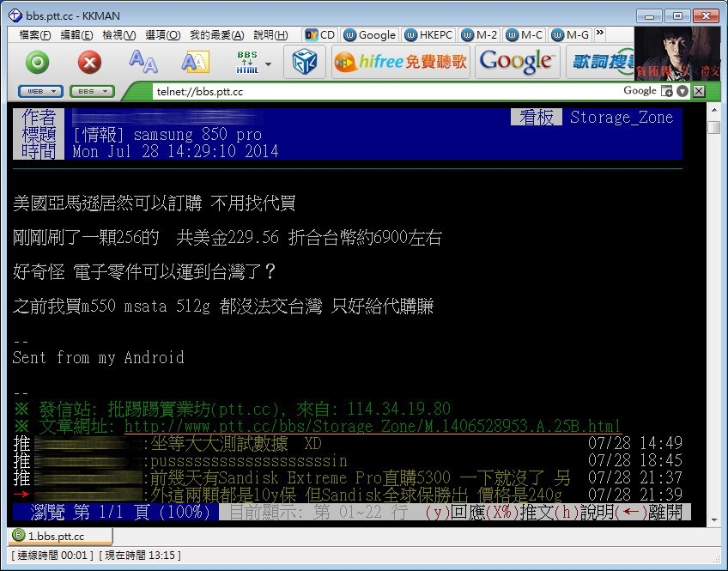Click the KKMAN app icon in title bar

pos(15,15)
